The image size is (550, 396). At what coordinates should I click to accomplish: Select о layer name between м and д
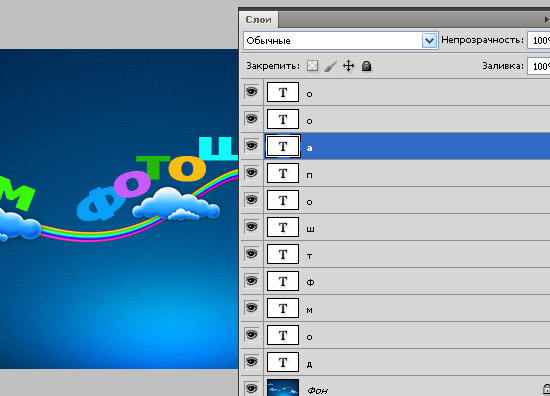coord(309,337)
